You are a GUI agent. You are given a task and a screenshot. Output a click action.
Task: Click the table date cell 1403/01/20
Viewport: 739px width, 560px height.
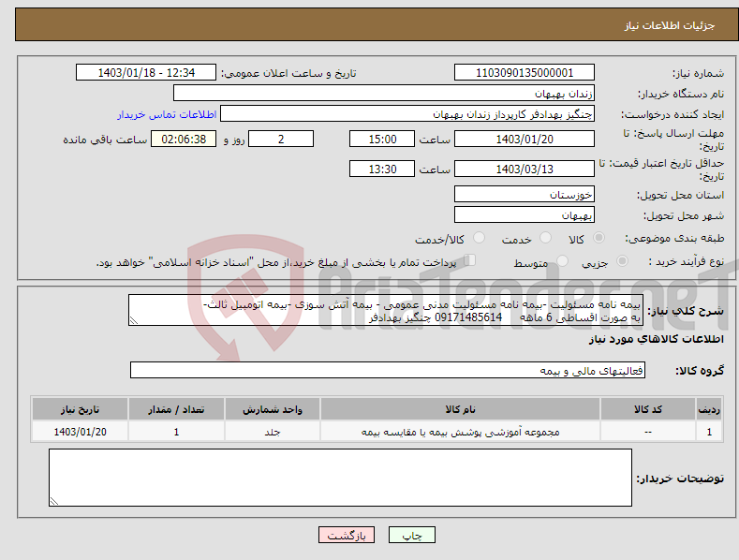coord(81,432)
